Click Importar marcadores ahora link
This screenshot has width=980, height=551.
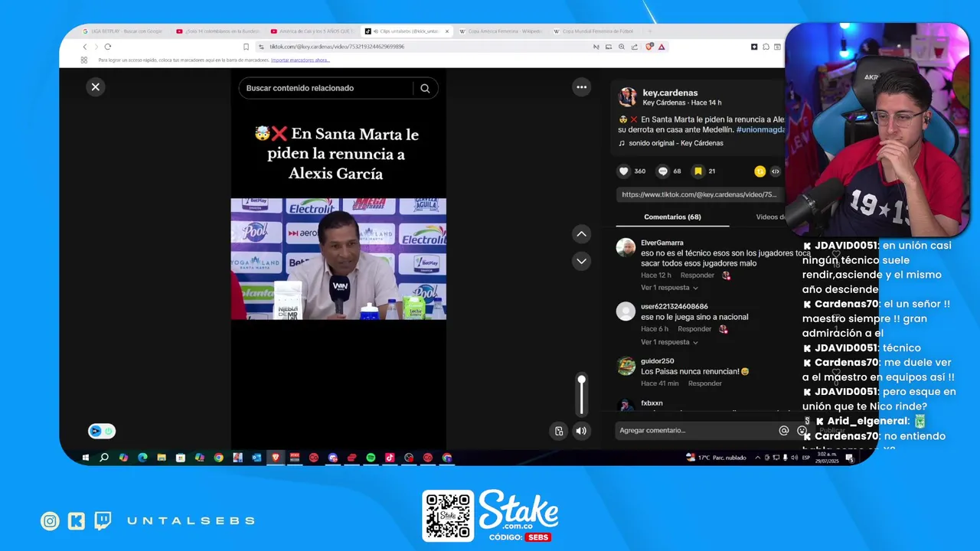click(x=300, y=60)
